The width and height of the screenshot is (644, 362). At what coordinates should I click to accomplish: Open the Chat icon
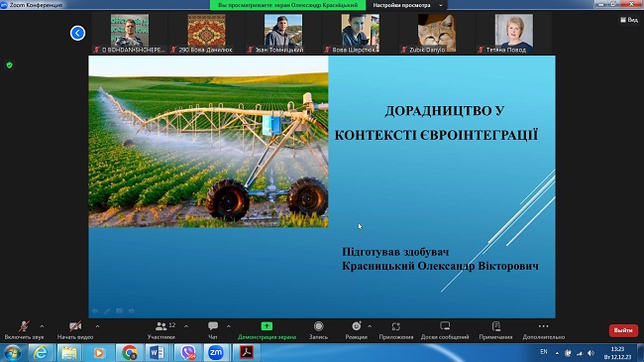click(213, 326)
